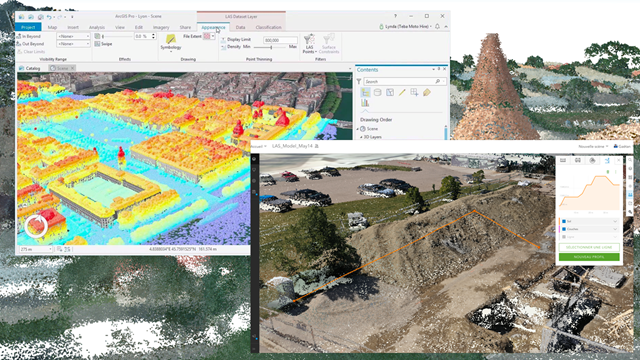Image resolution: width=640 pixels, height=360 pixels.
Task: Close the elevation profile panel
Action: pos(618,160)
